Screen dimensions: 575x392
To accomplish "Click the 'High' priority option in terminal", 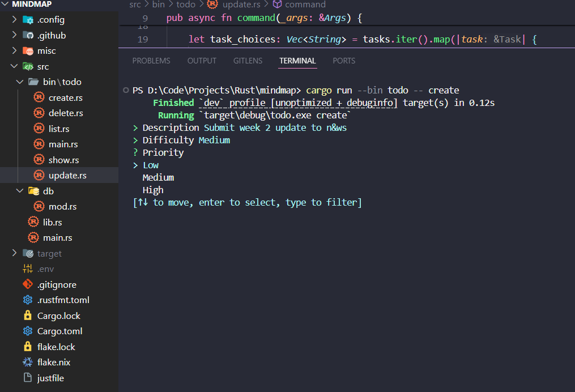I will 153,190.
